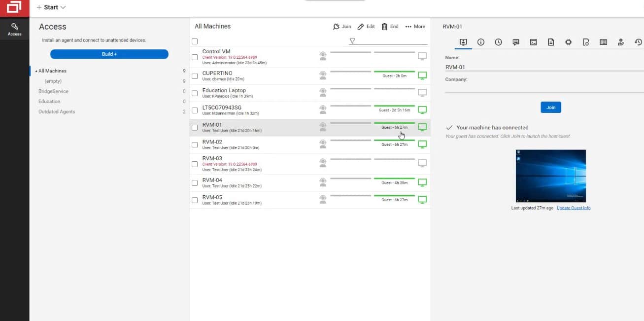The width and height of the screenshot is (644, 321).
Task: Open the More options menu
Action: 415,26
